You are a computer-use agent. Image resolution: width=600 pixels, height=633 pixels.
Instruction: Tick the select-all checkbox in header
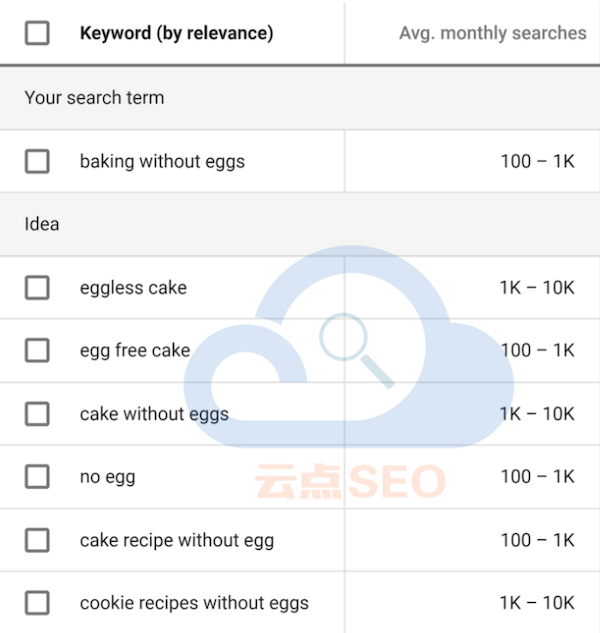coord(37,33)
